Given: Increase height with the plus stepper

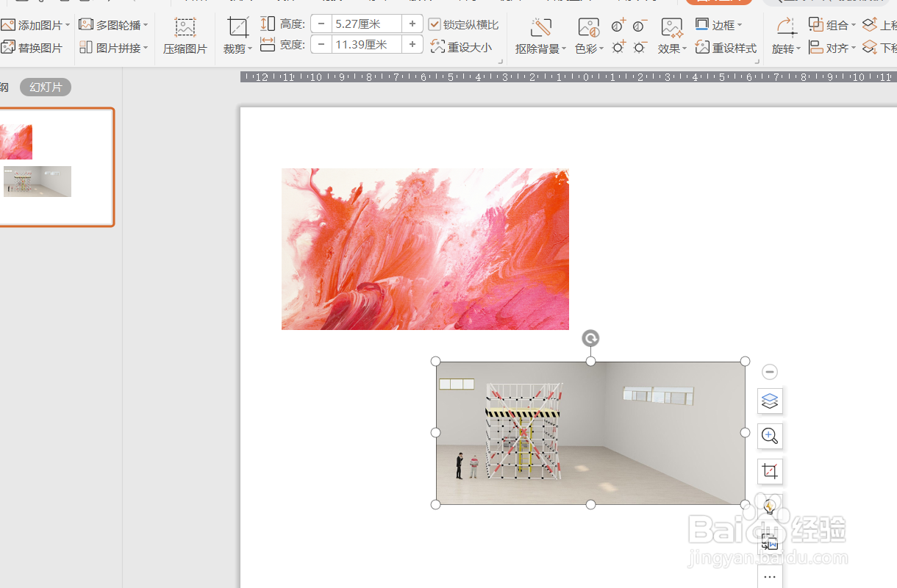Looking at the screenshot, I should pyautogui.click(x=412, y=24).
